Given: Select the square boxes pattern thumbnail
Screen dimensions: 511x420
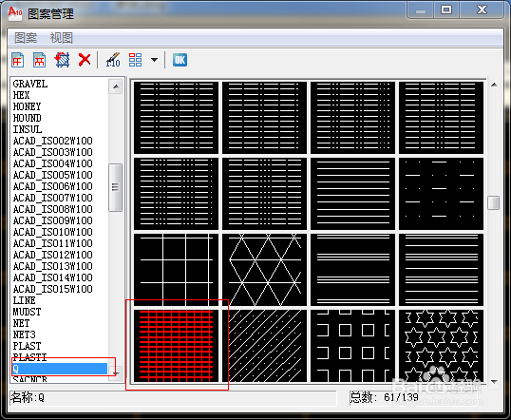Looking at the screenshot, I should (x=352, y=346).
